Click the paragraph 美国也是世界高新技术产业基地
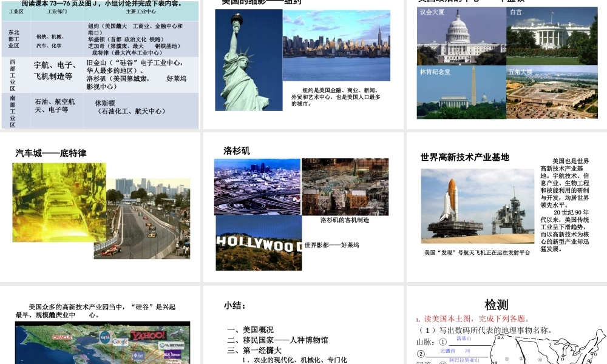The height and width of the screenshot is (364, 607). [x=565, y=183]
